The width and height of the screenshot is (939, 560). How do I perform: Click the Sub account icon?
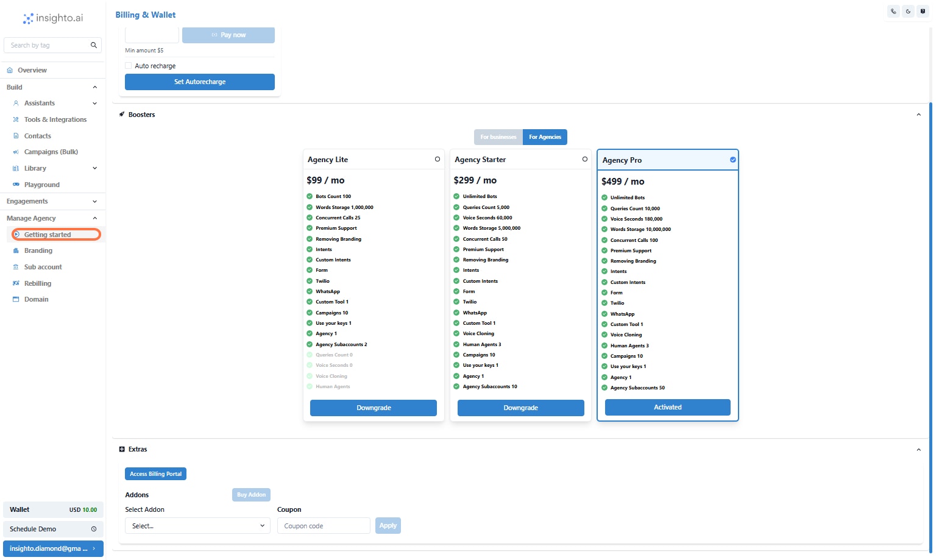(x=16, y=267)
